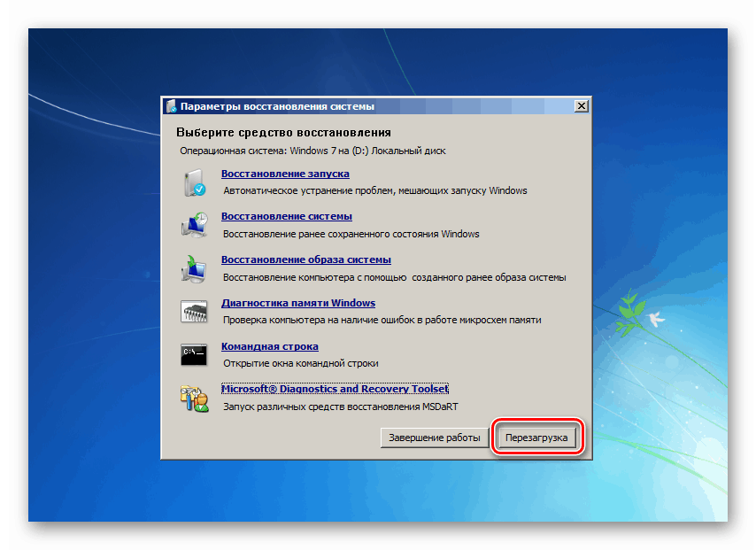756x550 pixels.
Task: Click the System Restore monitor-with-clock icon
Action: [194, 225]
